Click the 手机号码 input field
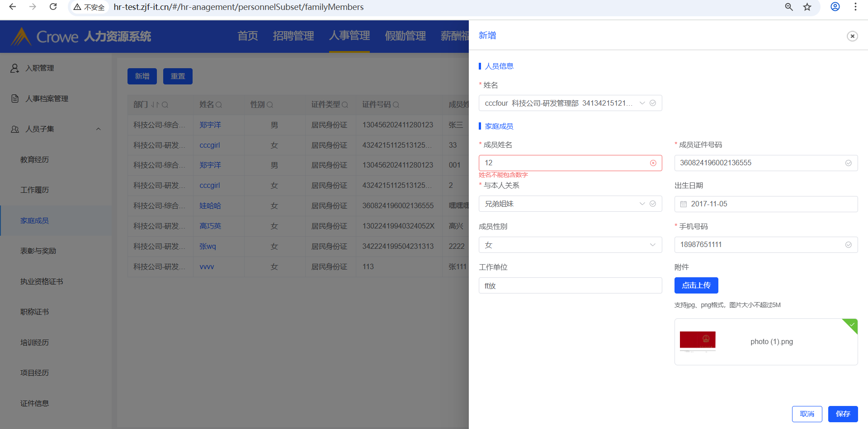The height and width of the screenshot is (429, 868). tap(759, 245)
